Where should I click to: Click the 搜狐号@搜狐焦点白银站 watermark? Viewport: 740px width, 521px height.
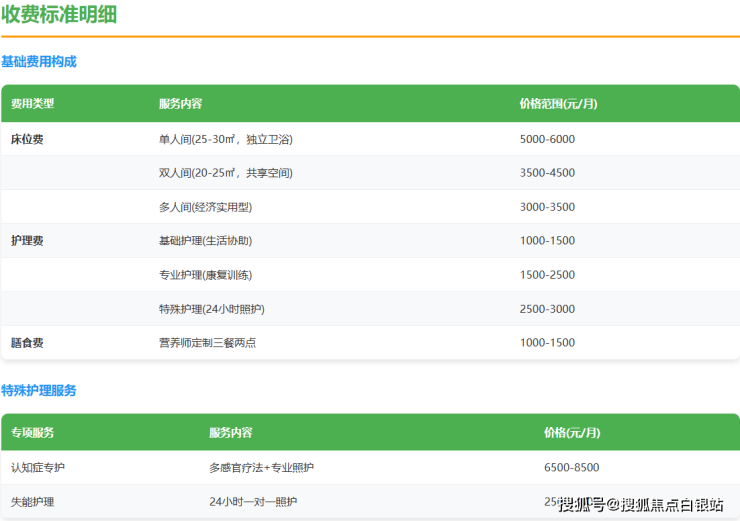point(641,505)
